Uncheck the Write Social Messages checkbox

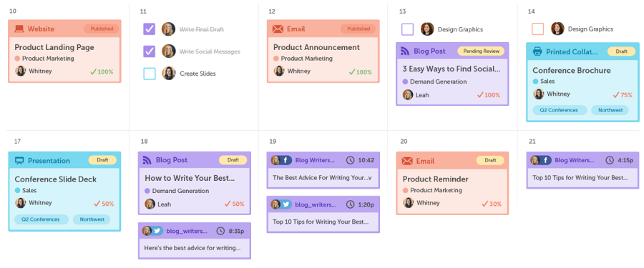tap(149, 51)
